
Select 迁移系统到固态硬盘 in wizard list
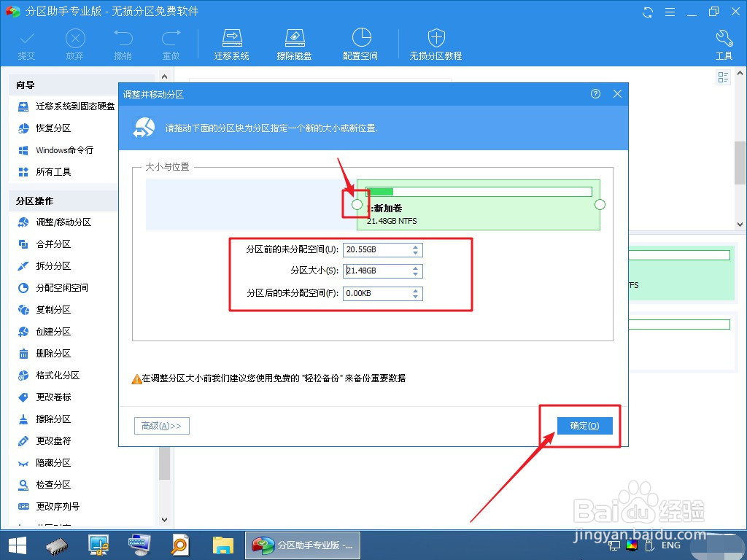coord(66,106)
